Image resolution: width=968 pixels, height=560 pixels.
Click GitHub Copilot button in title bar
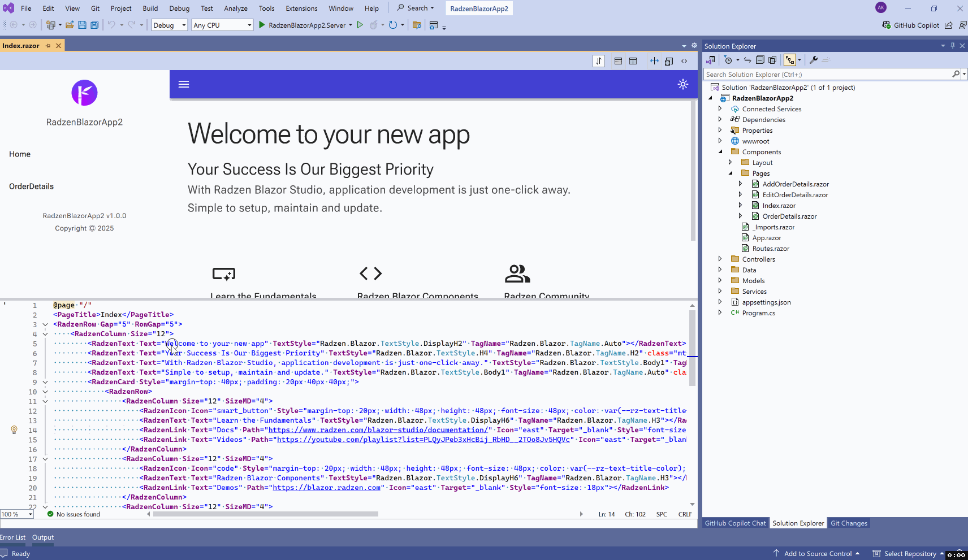910,25
